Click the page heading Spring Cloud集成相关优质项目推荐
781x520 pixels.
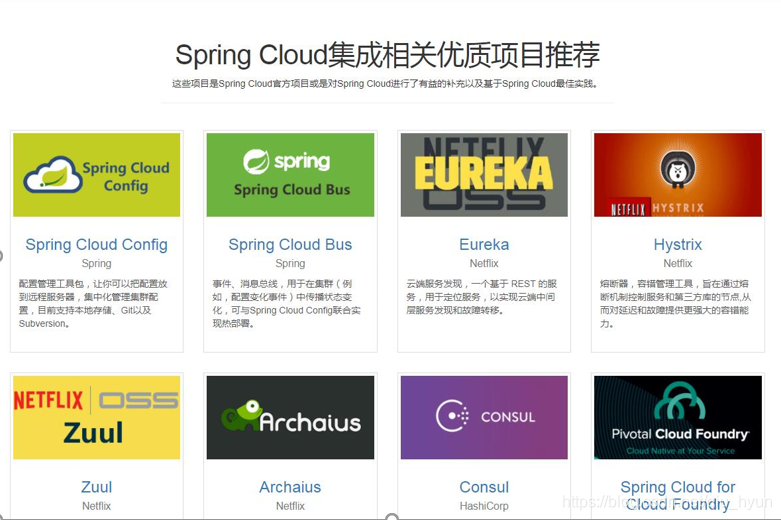tap(388, 55)
